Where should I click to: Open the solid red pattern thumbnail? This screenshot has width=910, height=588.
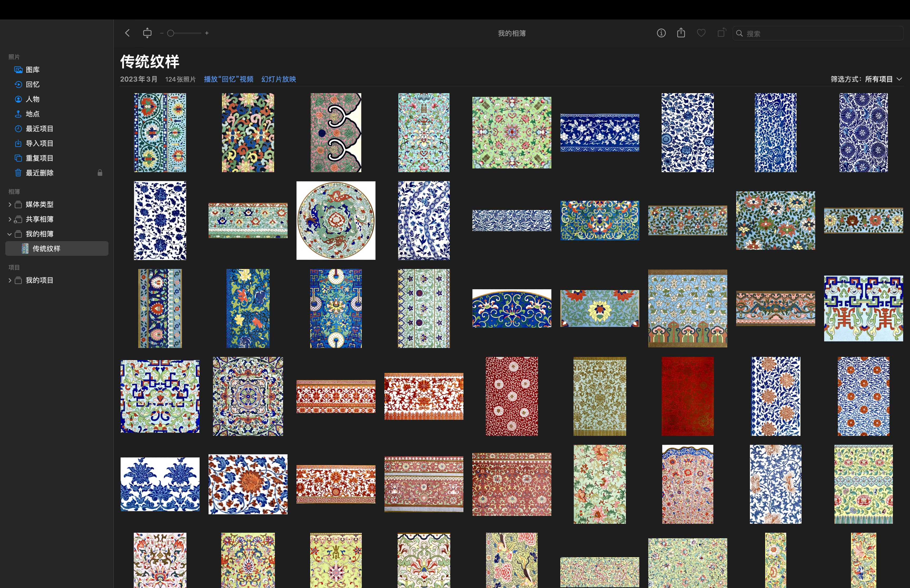coord(687,396)
